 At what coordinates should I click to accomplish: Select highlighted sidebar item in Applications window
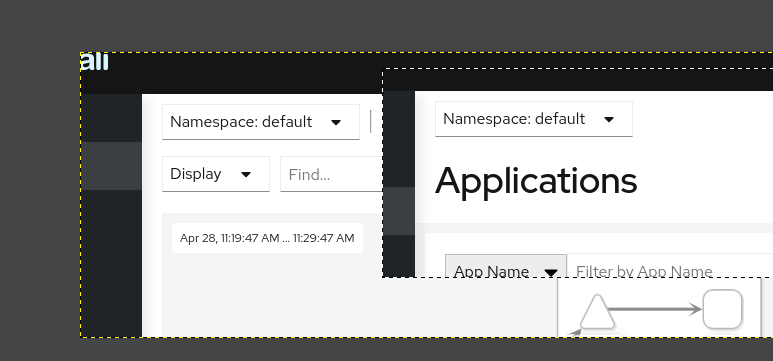pyautogui.click(x=399, y=211)
